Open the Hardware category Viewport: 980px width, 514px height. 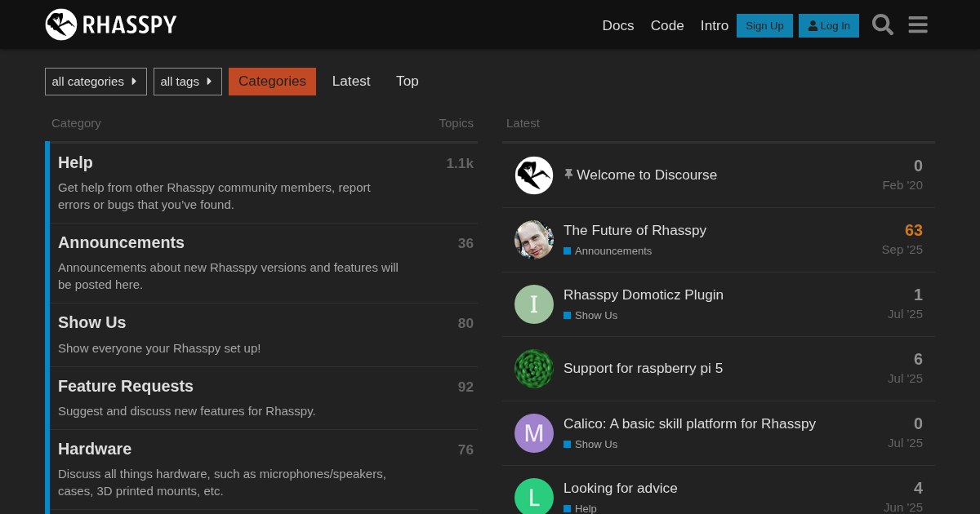[x=95, y=449]
